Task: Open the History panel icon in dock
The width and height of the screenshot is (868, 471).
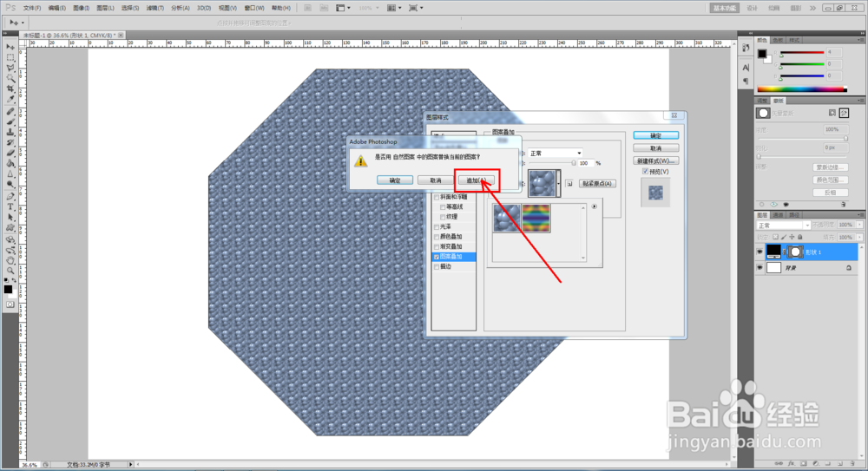Action: click(x=746, y=49)
